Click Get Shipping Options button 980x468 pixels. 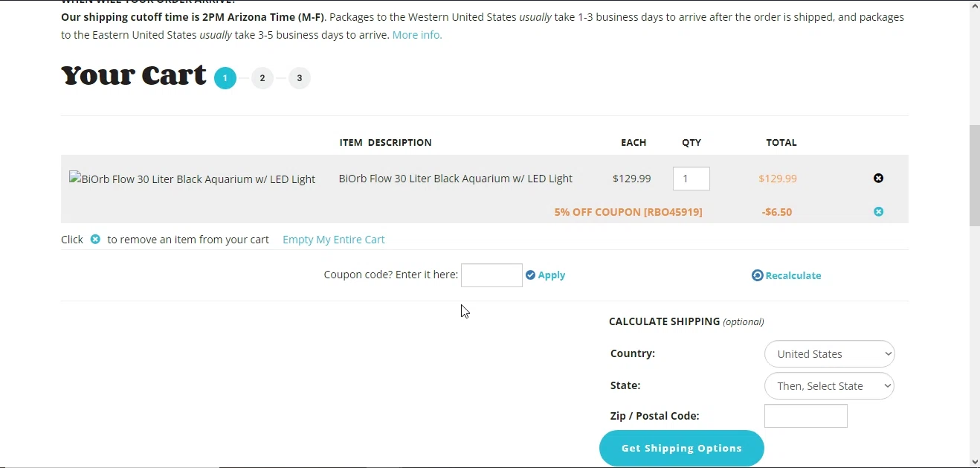click(x=682, y=448)
